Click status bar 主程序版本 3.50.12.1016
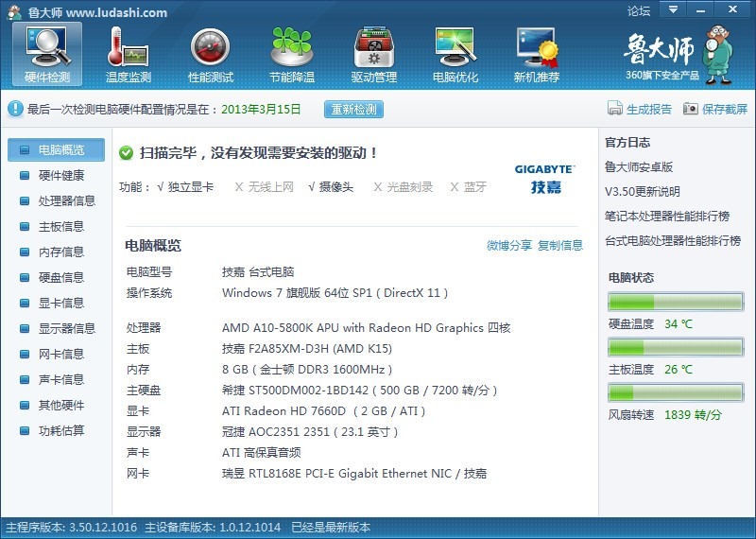This screenshot has height=539, width=756. tap(72, 528)
